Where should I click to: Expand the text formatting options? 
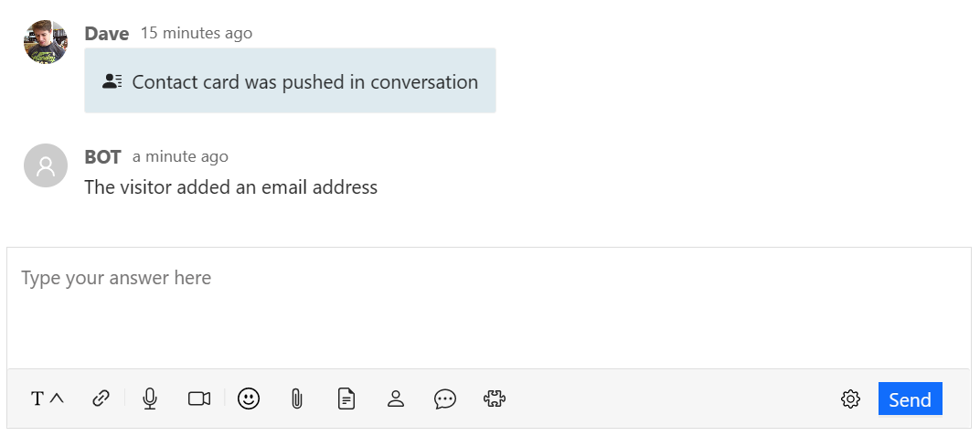[x=48, y=399]
